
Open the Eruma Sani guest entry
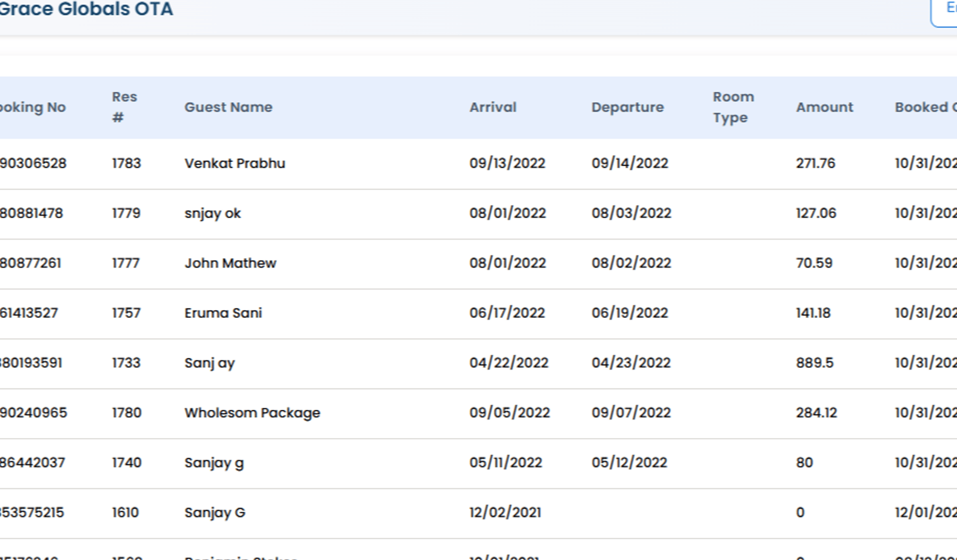coord(223,313)
